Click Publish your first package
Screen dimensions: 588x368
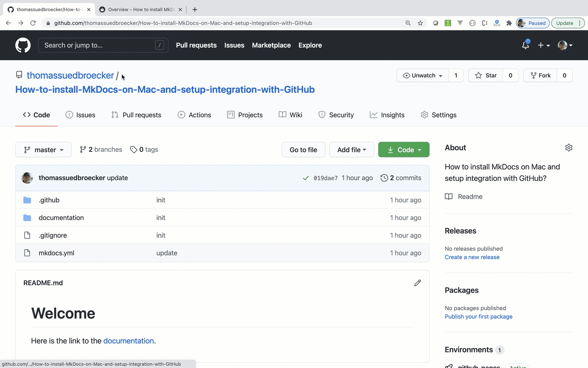[x=479, y=317]
